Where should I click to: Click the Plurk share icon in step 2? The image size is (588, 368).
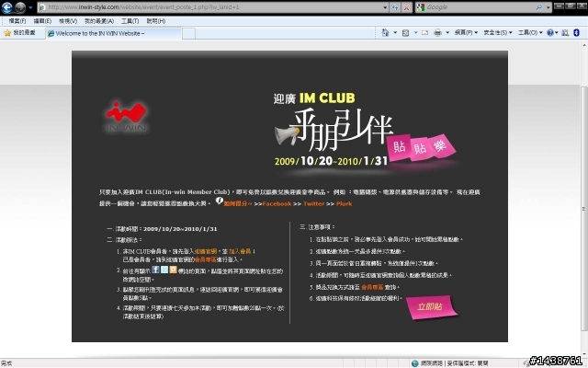tap(173, 270)
